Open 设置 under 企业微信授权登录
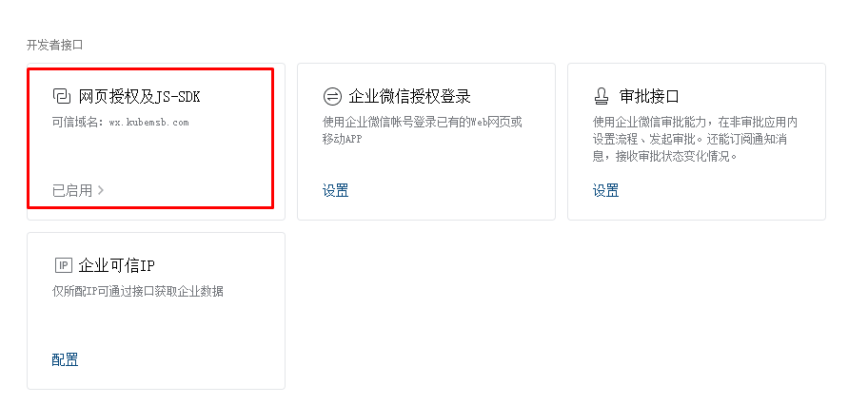This screenshot has height=405, width=868. click(335, 191)
